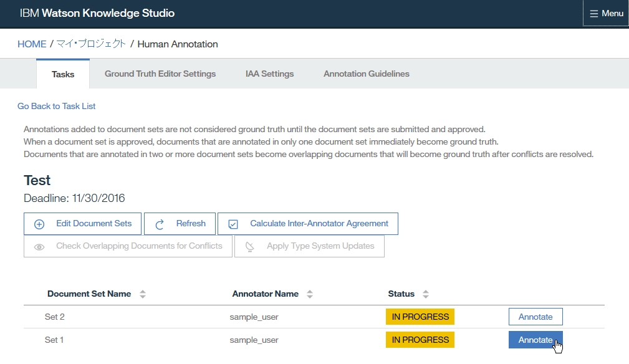Select the Tasks tab

63,74
